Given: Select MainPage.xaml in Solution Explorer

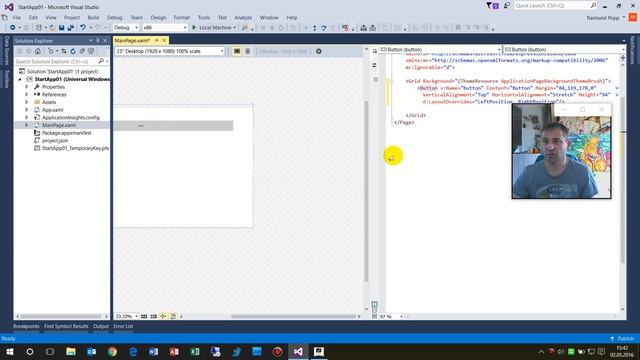Looking at the screenshot, I should coord(59,125).
